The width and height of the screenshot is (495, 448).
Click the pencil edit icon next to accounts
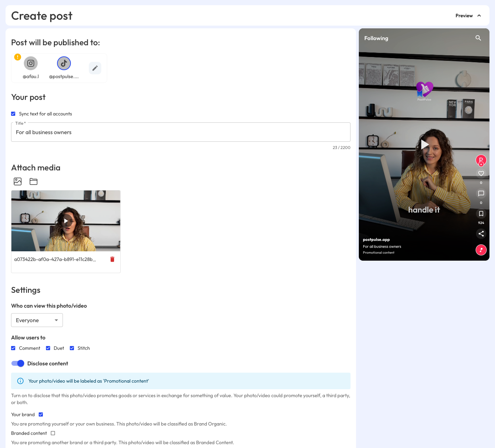[x=95, y=68]
